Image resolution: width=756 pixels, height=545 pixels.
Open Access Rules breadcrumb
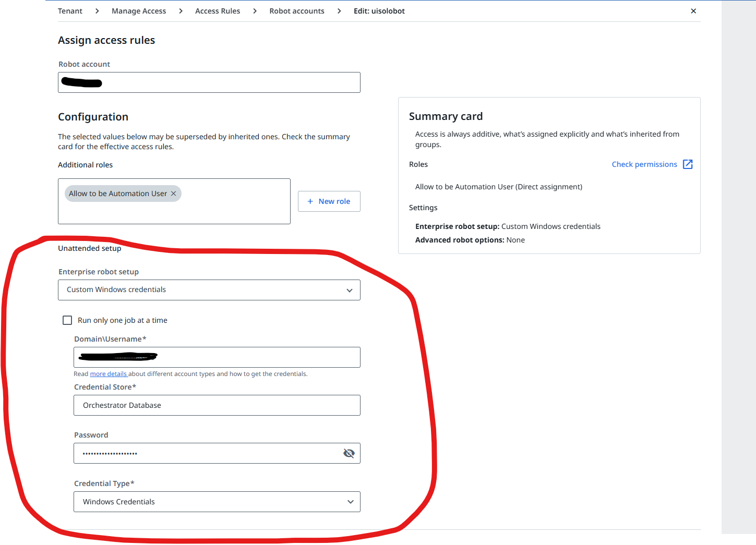[x=218, y=11]
